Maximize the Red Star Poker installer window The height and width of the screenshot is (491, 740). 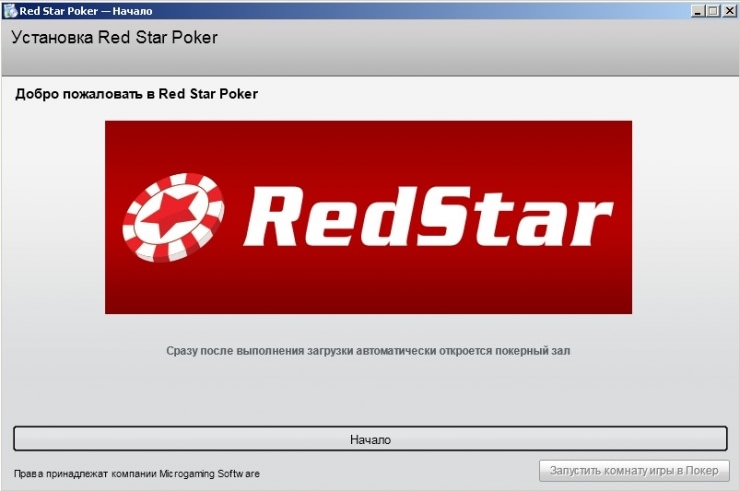click(713, 10)
